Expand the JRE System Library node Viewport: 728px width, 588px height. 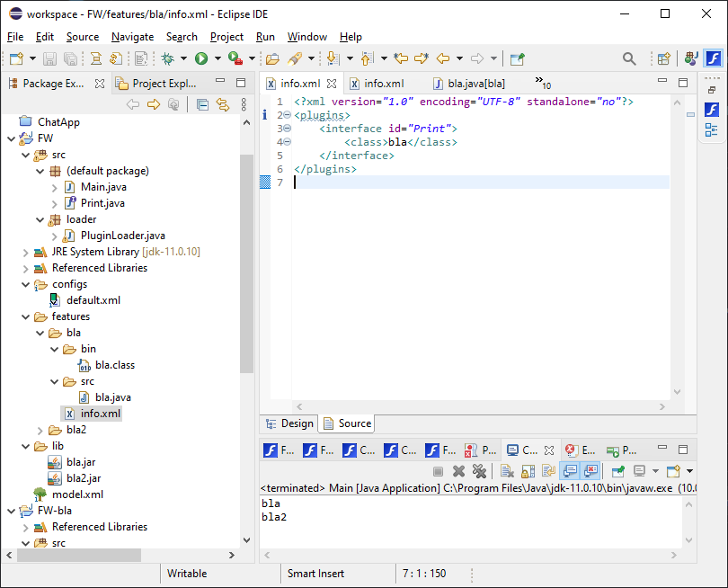click(25, 252)
